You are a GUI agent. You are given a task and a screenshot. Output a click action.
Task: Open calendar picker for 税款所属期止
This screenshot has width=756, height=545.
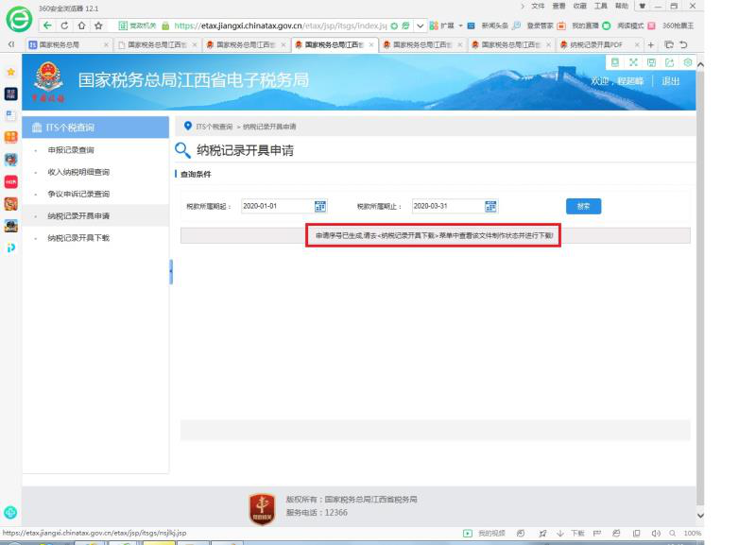[490, 206]
